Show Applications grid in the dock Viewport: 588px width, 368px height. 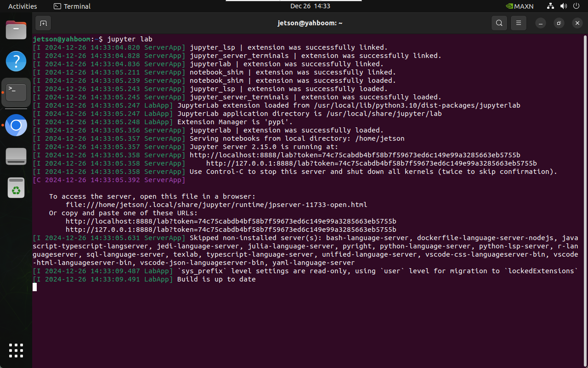(x=16, y=351)
